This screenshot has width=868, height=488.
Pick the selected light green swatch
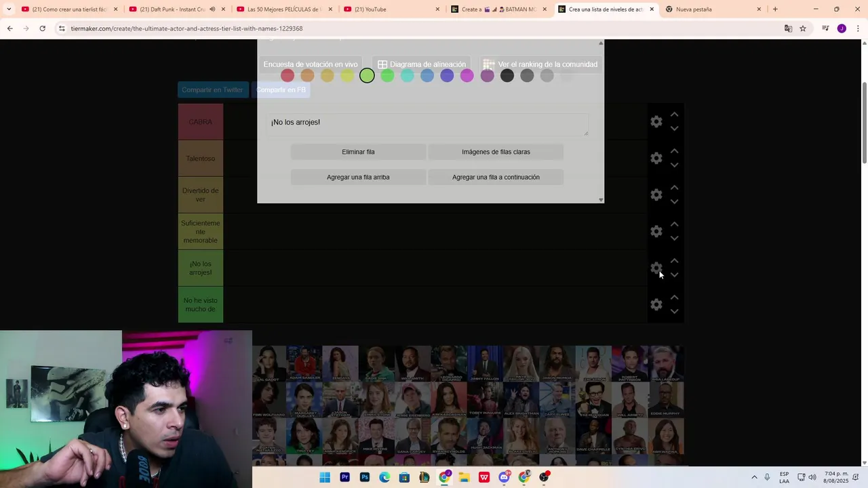click(367, 76)
